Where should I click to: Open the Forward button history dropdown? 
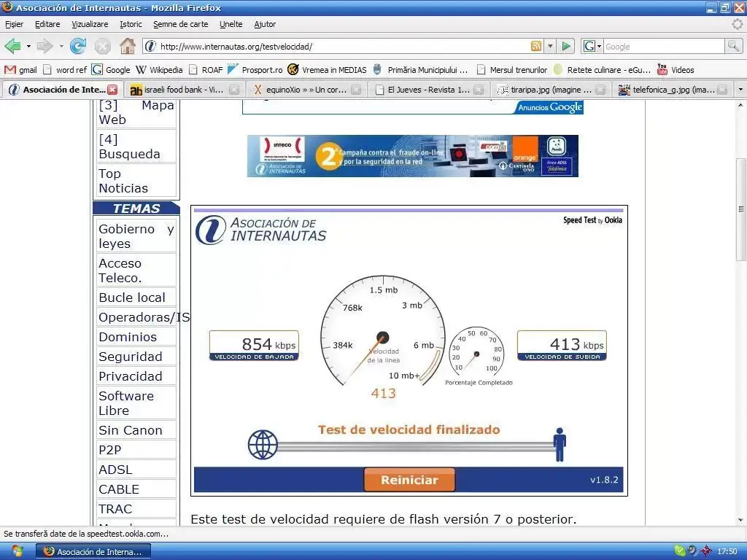click(61, 46)
